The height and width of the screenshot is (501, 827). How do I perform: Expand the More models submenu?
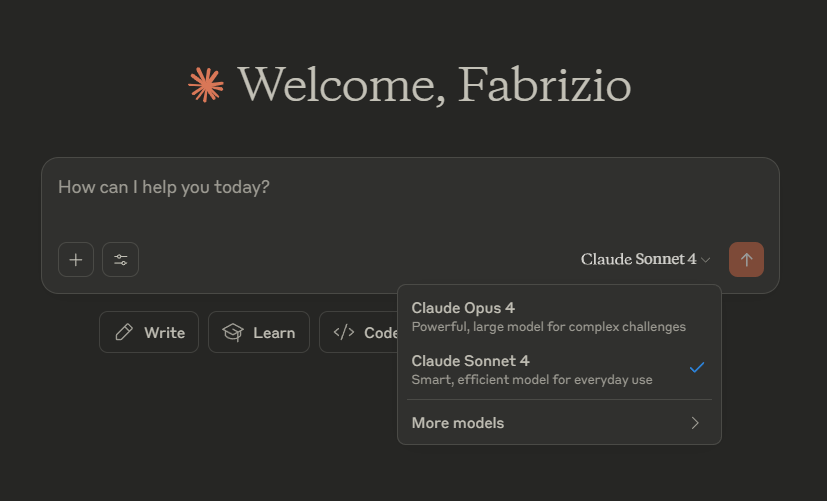559,423
